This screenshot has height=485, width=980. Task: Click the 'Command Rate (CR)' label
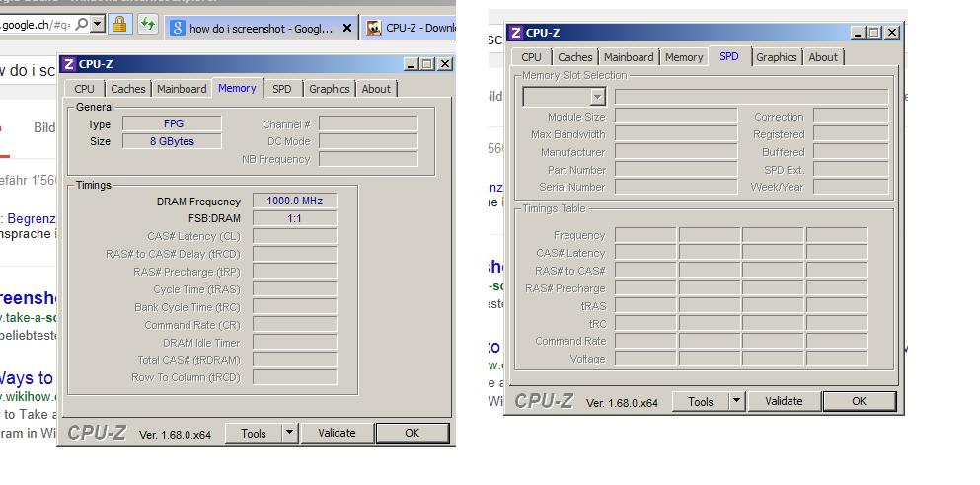[x=192, y=325]
